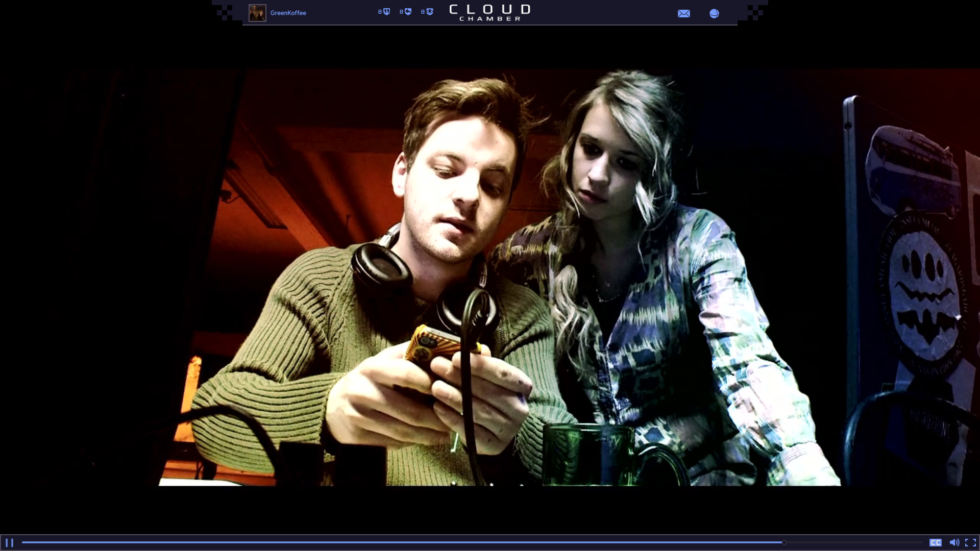Mute the video volume

[x=954, y=543]
